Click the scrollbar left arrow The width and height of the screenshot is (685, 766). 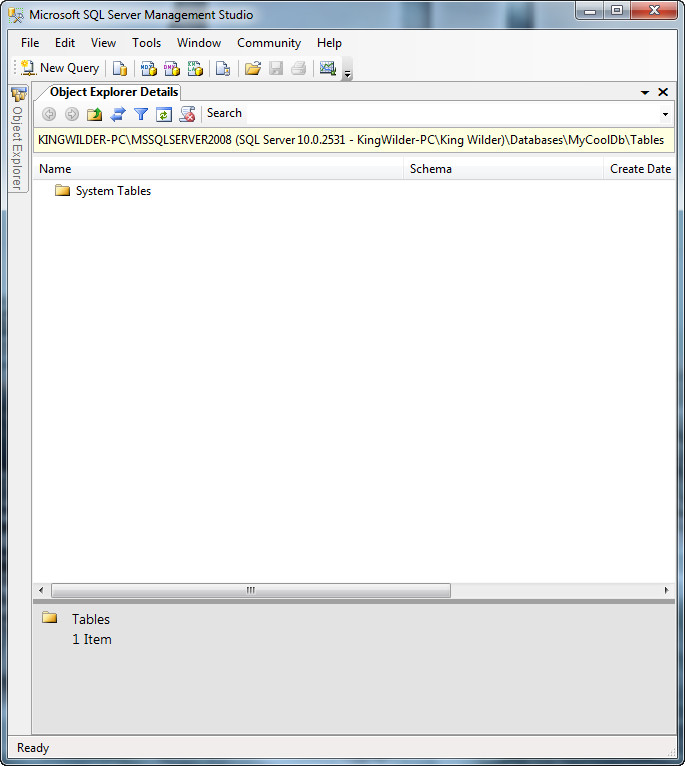pyautogui.click(x=41, y=590)
